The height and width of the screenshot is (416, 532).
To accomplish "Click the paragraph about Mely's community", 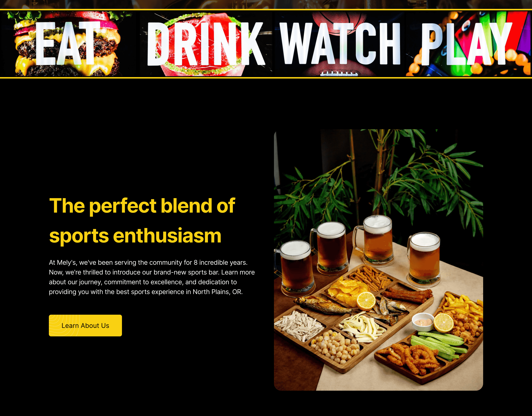I will pyautogui.click(x=152, y=277).
